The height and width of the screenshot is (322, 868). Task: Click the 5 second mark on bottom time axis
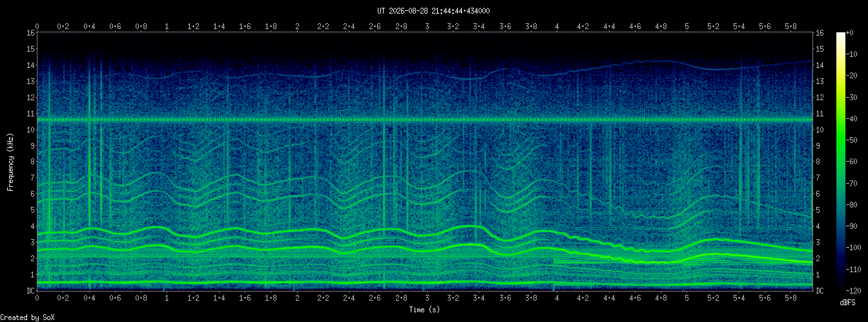coord(687,298)
